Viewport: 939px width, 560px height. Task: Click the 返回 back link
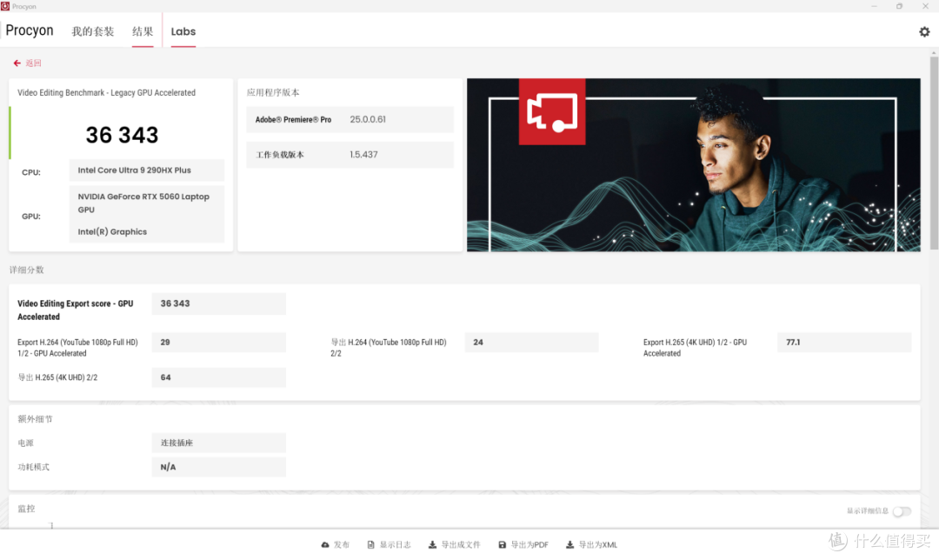[x=33, y=63]
